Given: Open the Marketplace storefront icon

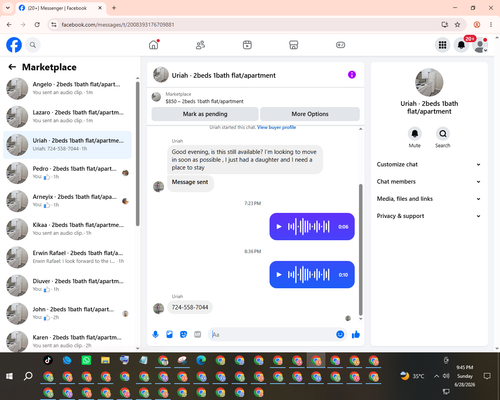Looking at the screenshot, I should pos(294,45).
